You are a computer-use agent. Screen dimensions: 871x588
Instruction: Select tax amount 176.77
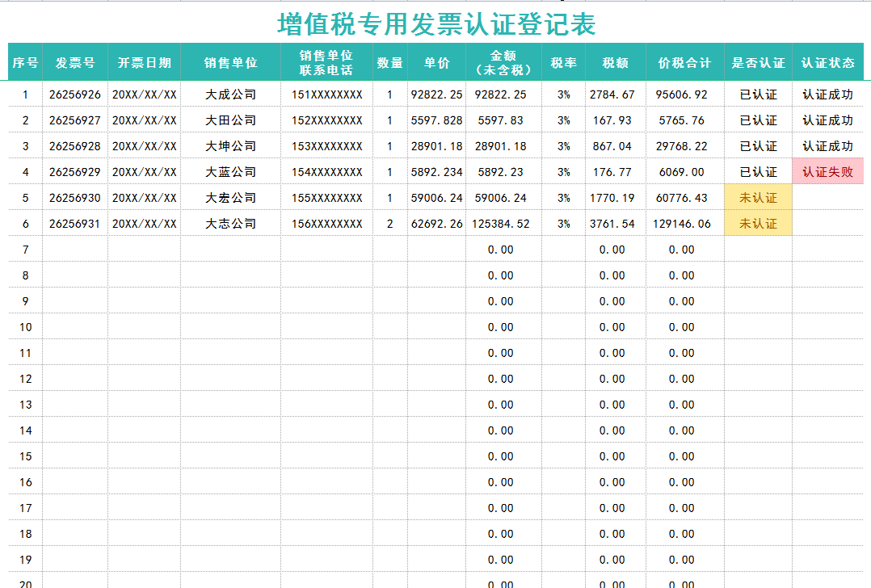616,172
